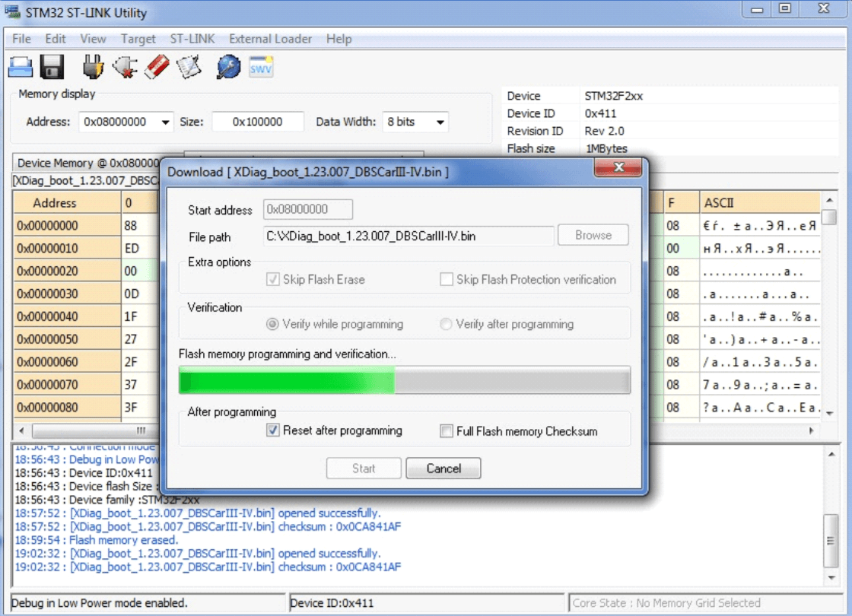
Task: Click the Save file floppy icon
Action: pyautogui.click(x=52, y=68)
